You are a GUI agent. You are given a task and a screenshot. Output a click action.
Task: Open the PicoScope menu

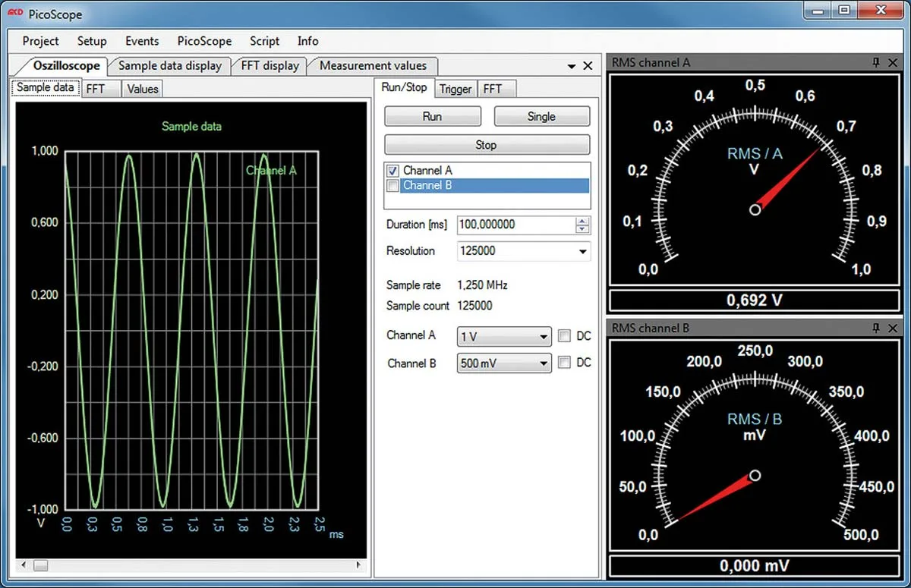[204, 41]
